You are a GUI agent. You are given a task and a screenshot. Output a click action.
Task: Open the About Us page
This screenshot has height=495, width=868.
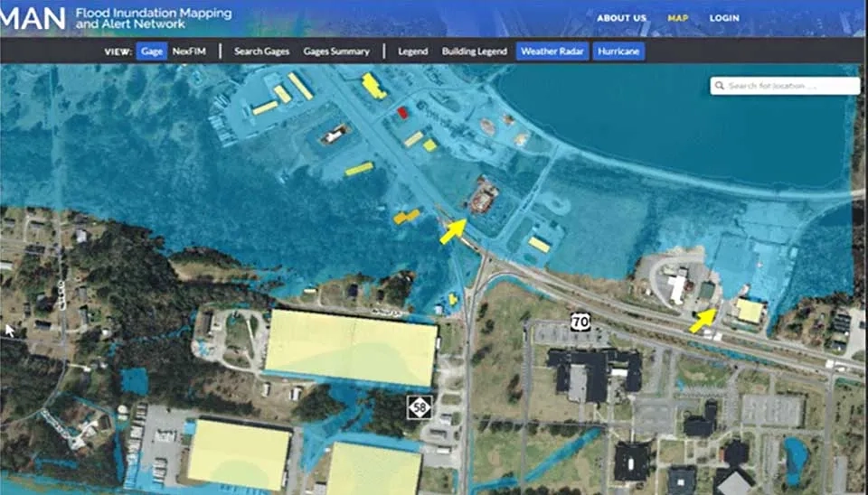621,18
